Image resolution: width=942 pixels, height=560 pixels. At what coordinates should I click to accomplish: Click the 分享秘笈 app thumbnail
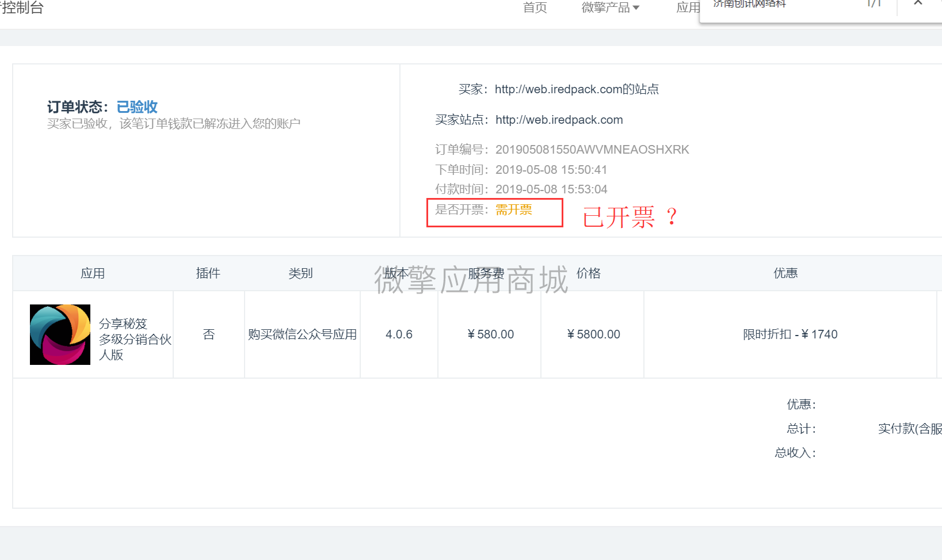tap(60, 334)
